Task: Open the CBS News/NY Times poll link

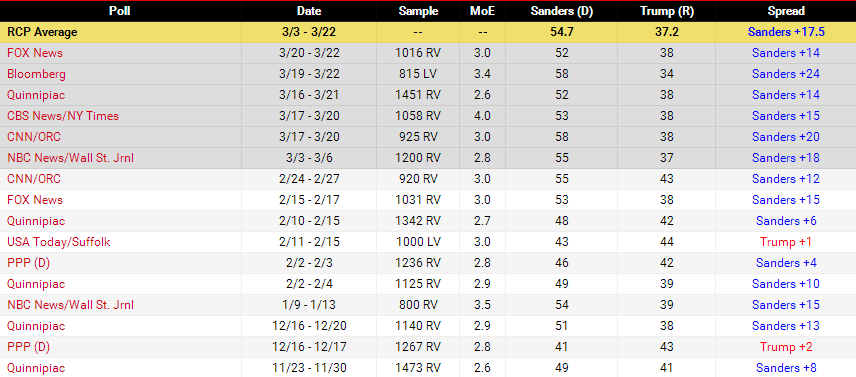Action: click(63, 116)
